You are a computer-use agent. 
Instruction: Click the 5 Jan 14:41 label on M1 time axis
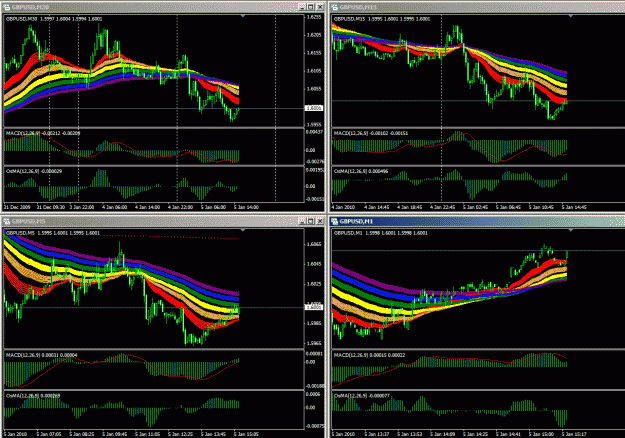(509, 434)
